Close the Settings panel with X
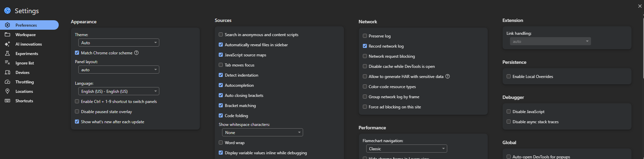Viewport: 644px width, 159px height. click(x=640, y=6)
